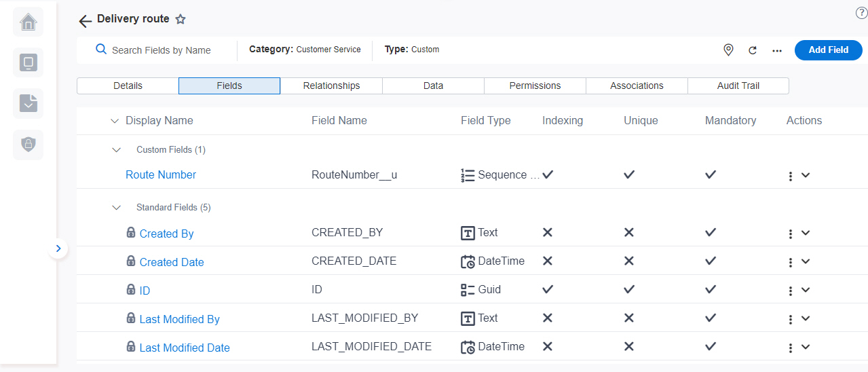
Task: Click the LAST_MODIFIED_DATE field name cell
Action: click(371, 346)
